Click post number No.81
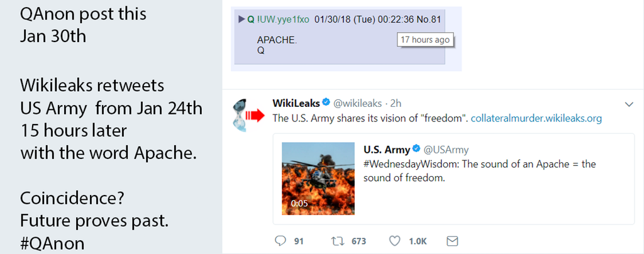Viewport: 644px width, 254px height. tap(429, 20)
